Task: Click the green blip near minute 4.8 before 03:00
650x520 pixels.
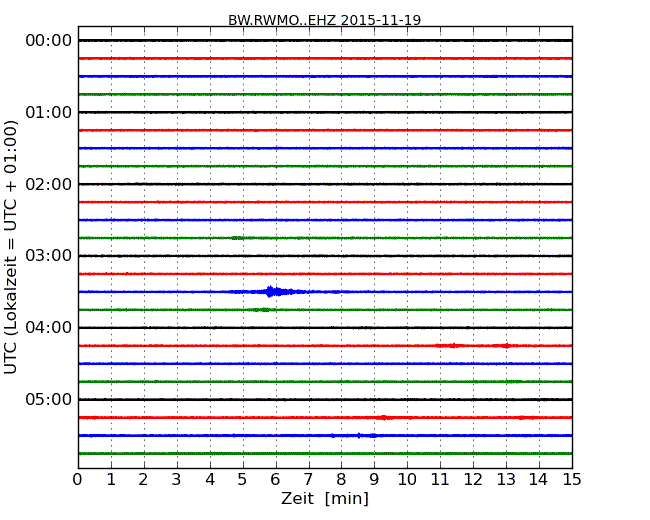Action: [238, 238]
